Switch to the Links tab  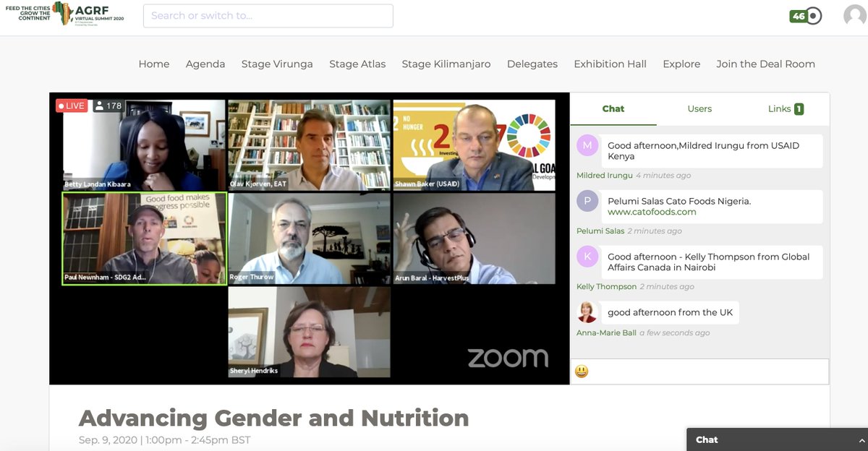click(786, 108)
